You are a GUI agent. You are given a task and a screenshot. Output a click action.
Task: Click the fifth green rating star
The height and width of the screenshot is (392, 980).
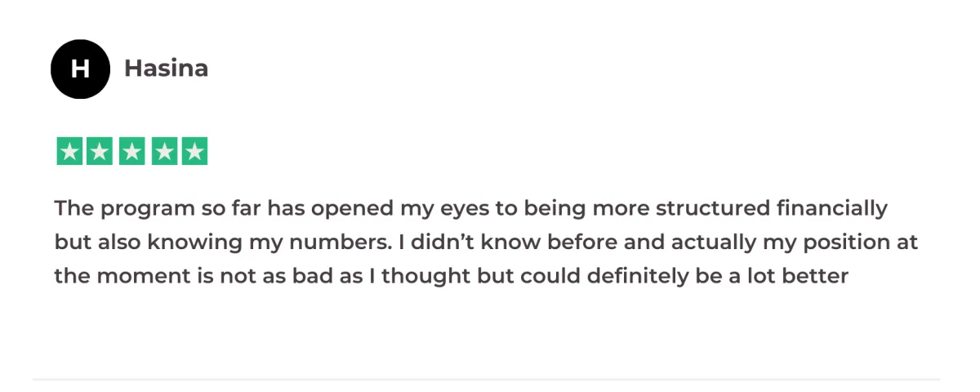(194, 151)
